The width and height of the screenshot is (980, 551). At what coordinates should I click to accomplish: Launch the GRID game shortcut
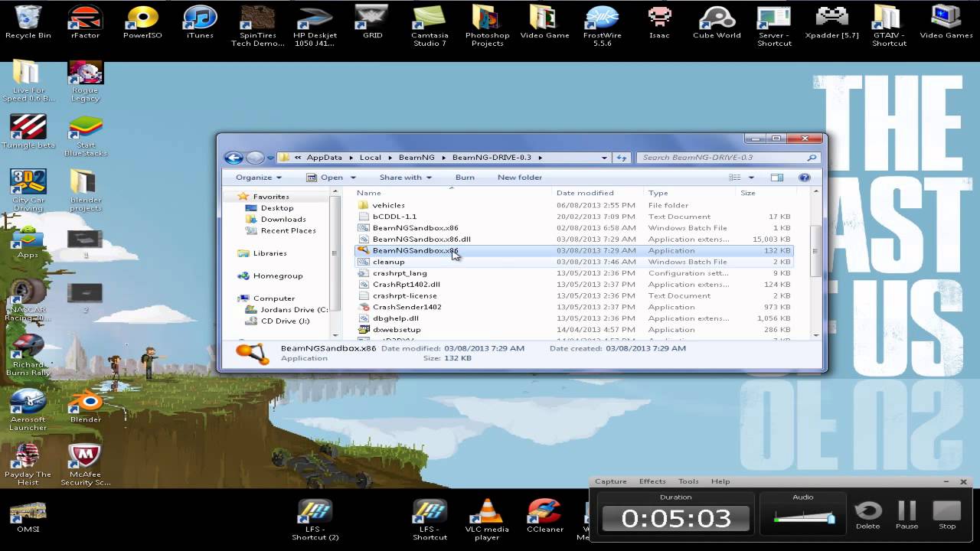372,21
